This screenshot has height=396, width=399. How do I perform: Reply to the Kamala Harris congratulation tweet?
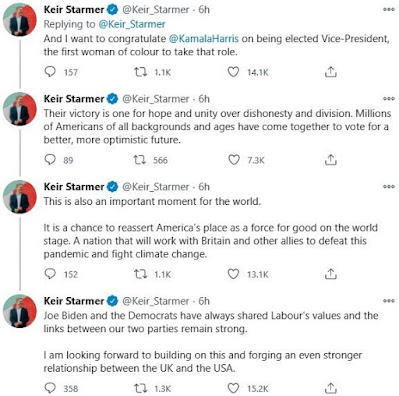click(x=50, y=72)
